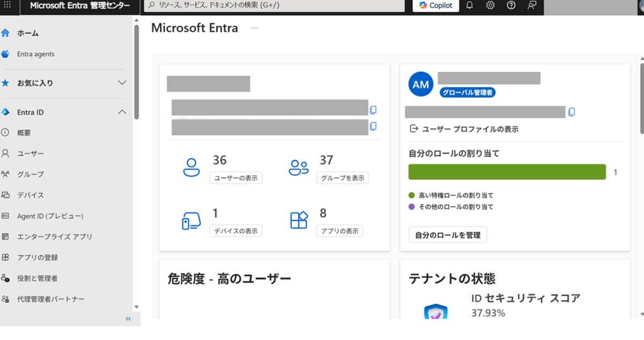Click the デバイスの表示 button

pos(236,231)
